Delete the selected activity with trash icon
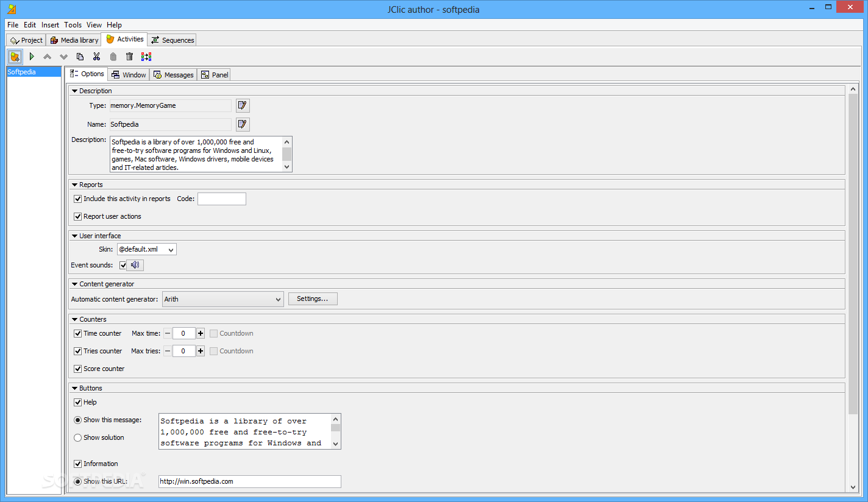Screen dimensions: 868x502 click(x=129, y=57)
